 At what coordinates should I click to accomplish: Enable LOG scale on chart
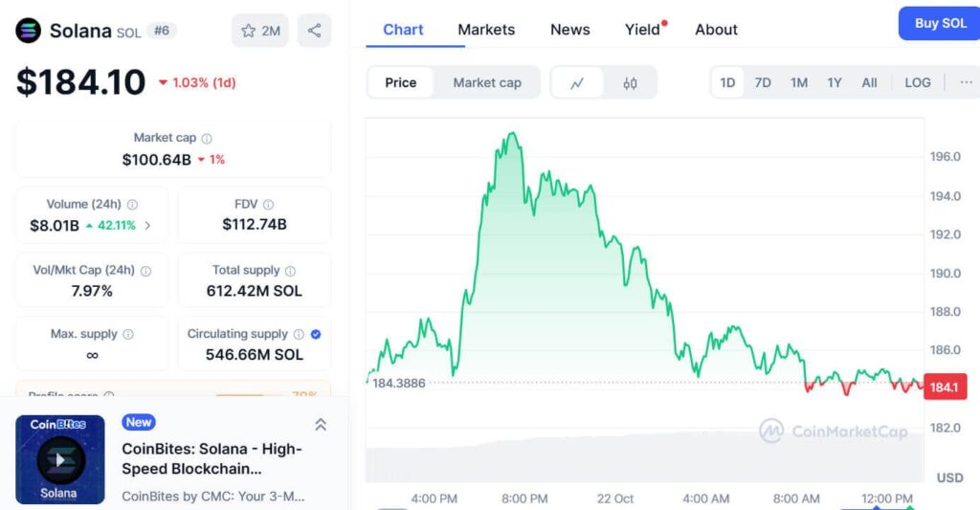pyautogui.click(x=917, y=83)
